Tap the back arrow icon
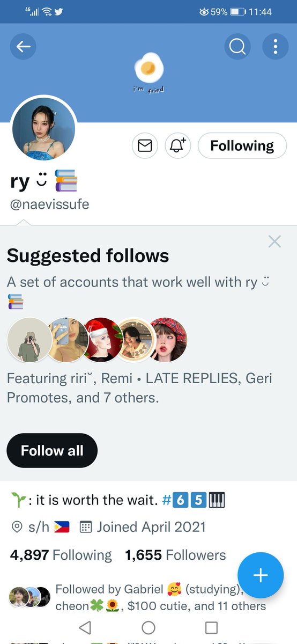The image size is (297, 644). (23, 47)
